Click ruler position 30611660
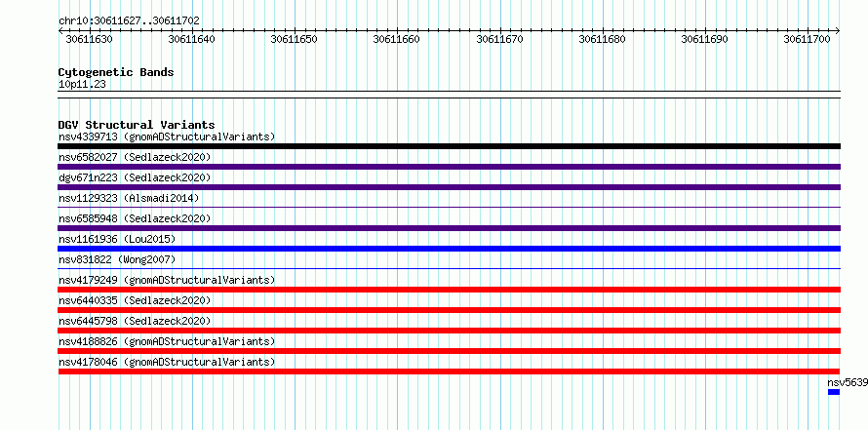868x430 pixels. point(396,39)
